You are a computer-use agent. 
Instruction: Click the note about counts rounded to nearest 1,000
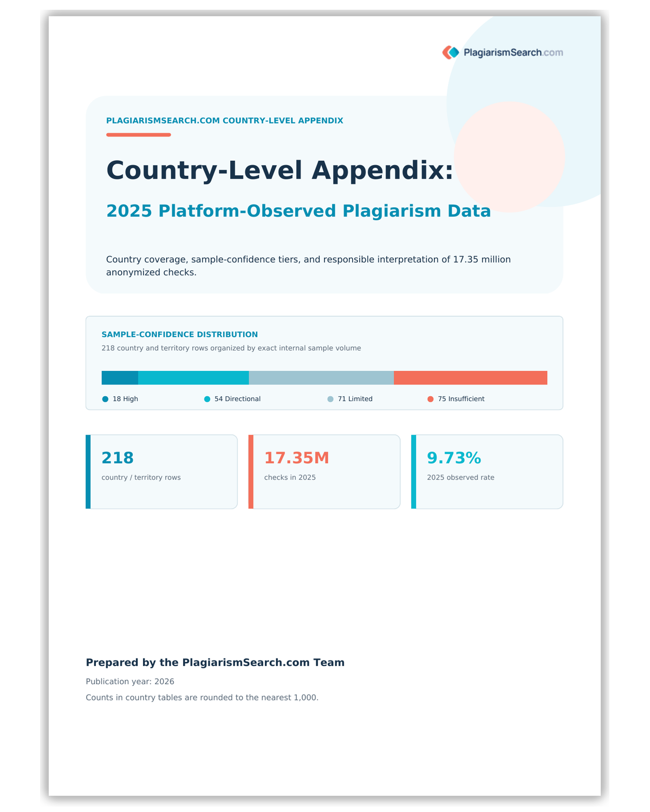[202, 697]
